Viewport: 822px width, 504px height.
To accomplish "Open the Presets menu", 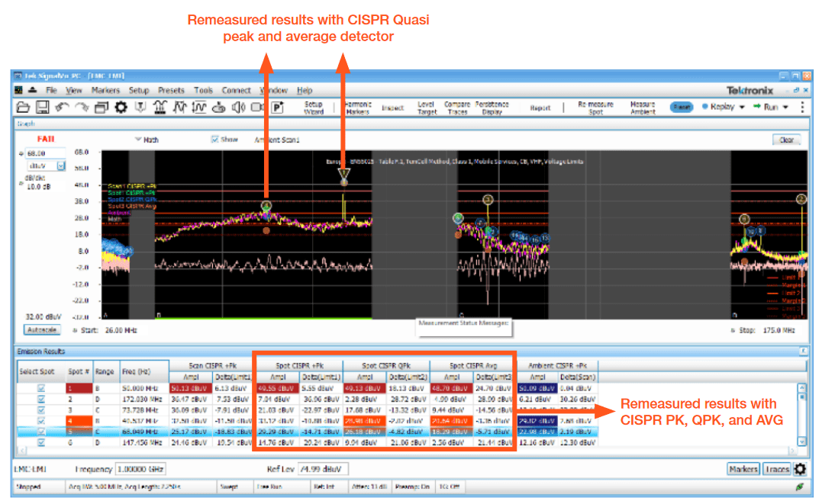I will click(x=171, y=90).
